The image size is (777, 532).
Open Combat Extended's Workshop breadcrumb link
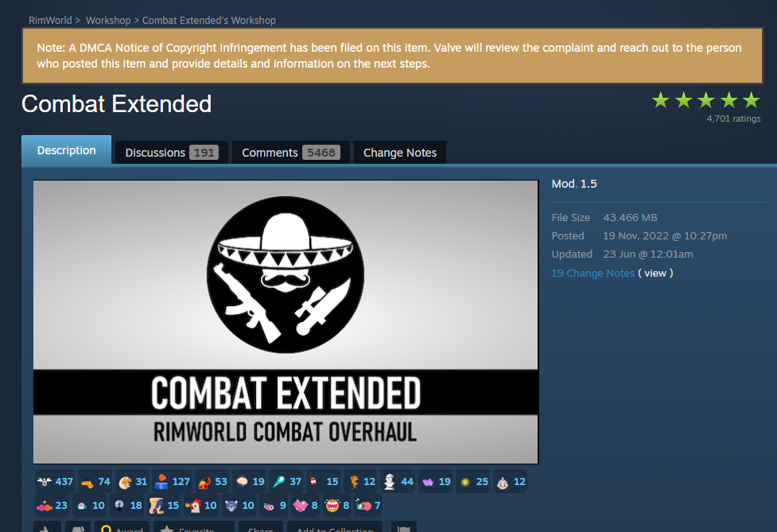click(209, 21)
